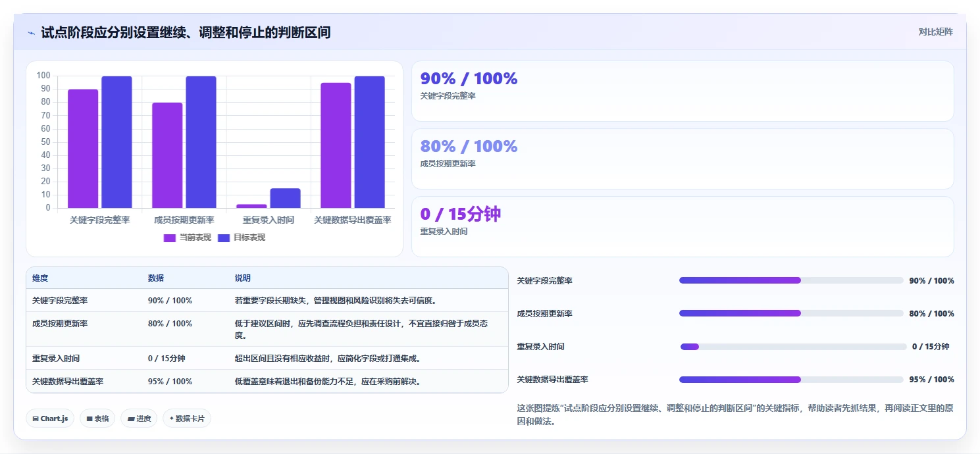Click the 90% / 100% value beside progress bar
This screenshot has height=454, width=980.
[x=931, y=281]
